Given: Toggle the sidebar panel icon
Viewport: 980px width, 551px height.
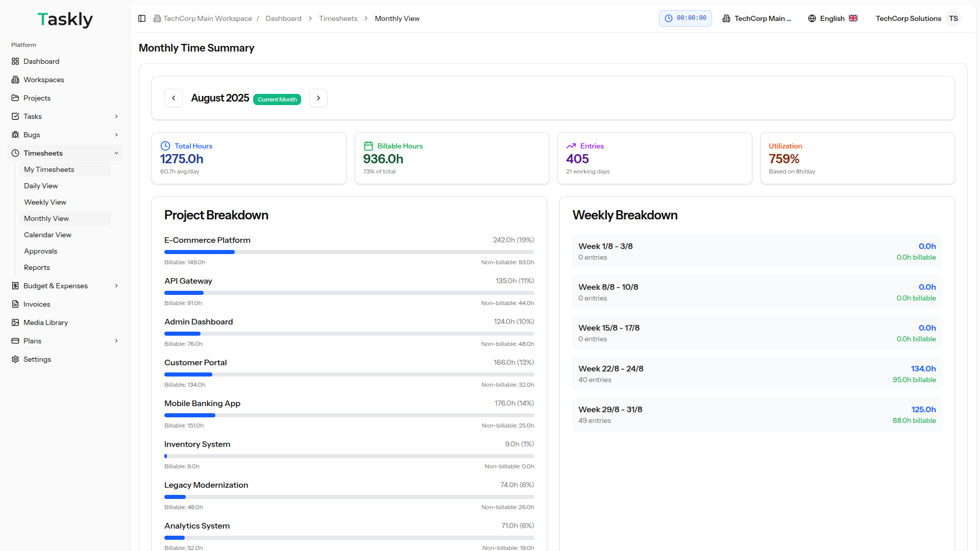Looking at the screenshot, I should (x=142, y=18).
